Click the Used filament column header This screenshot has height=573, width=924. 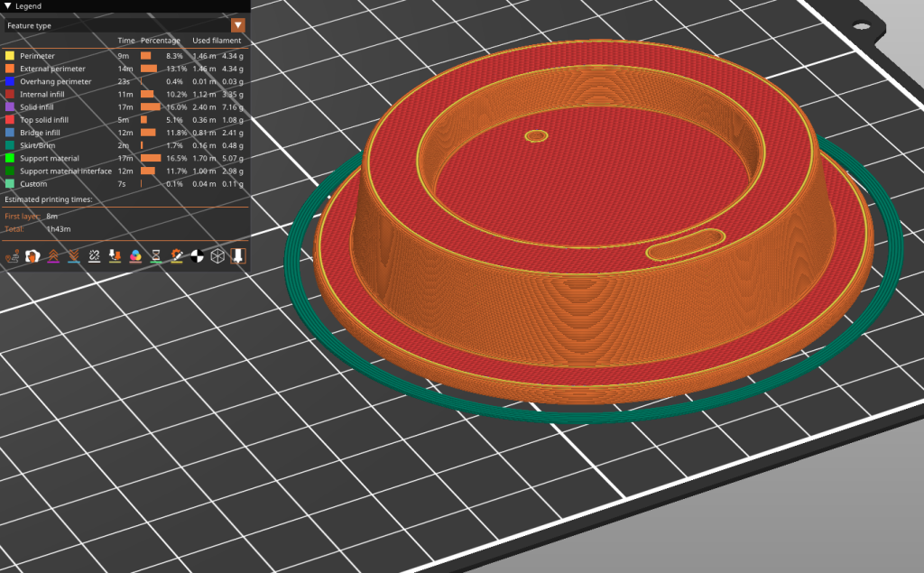tap(217, 41)
